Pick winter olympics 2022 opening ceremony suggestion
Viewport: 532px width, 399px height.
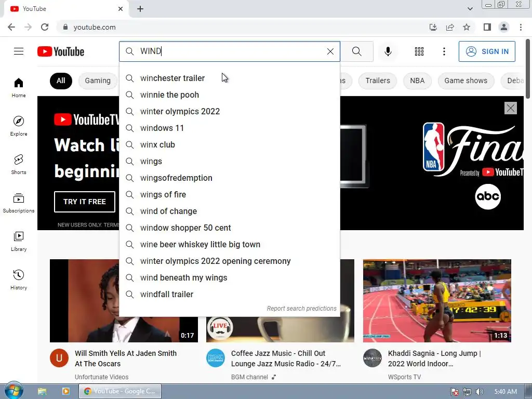point(230,261)
